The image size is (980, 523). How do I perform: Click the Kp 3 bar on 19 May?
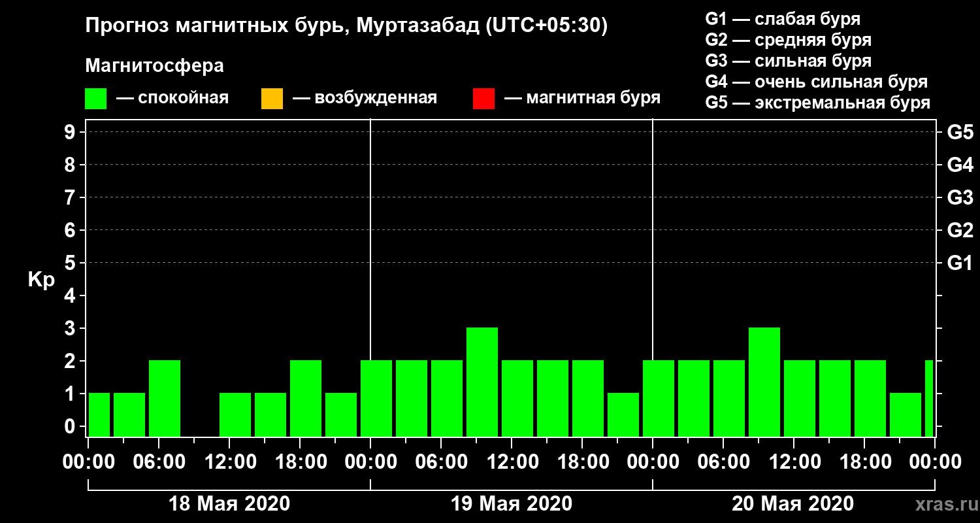click(x=482, y=382)
